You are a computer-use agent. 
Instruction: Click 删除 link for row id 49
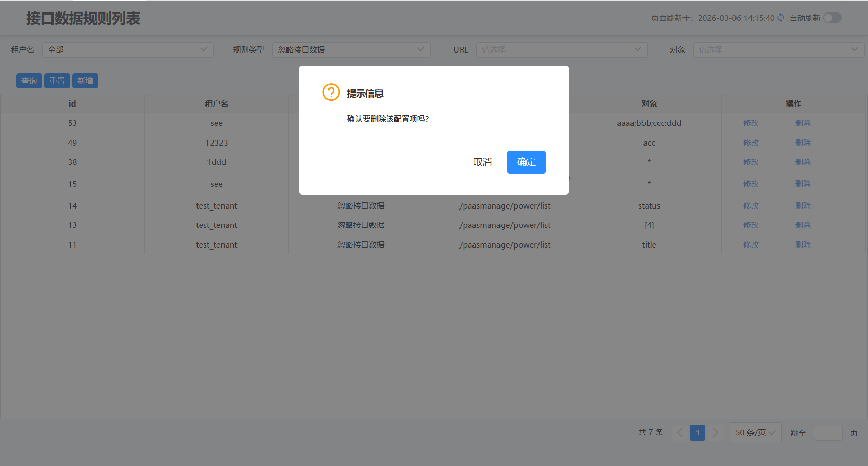tap(803, 143)
